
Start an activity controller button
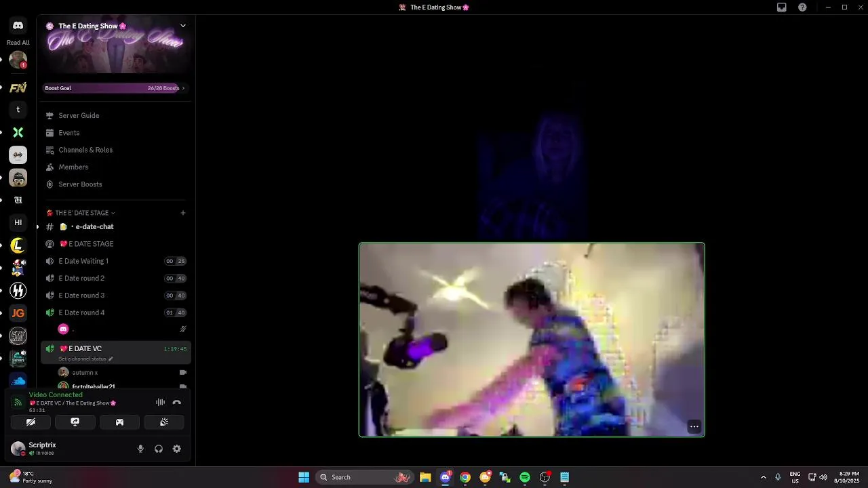click(x=119, y=422)
